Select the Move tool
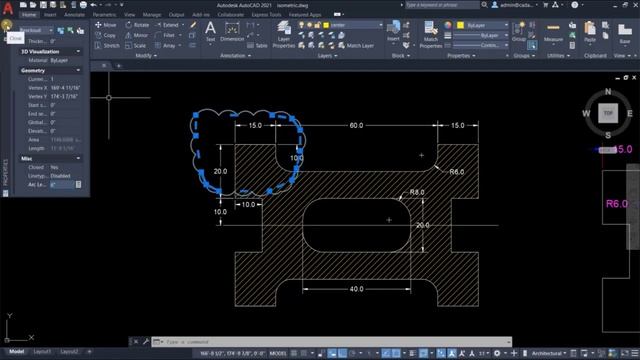This screenshot has height=360, width=640. (106, 25)
